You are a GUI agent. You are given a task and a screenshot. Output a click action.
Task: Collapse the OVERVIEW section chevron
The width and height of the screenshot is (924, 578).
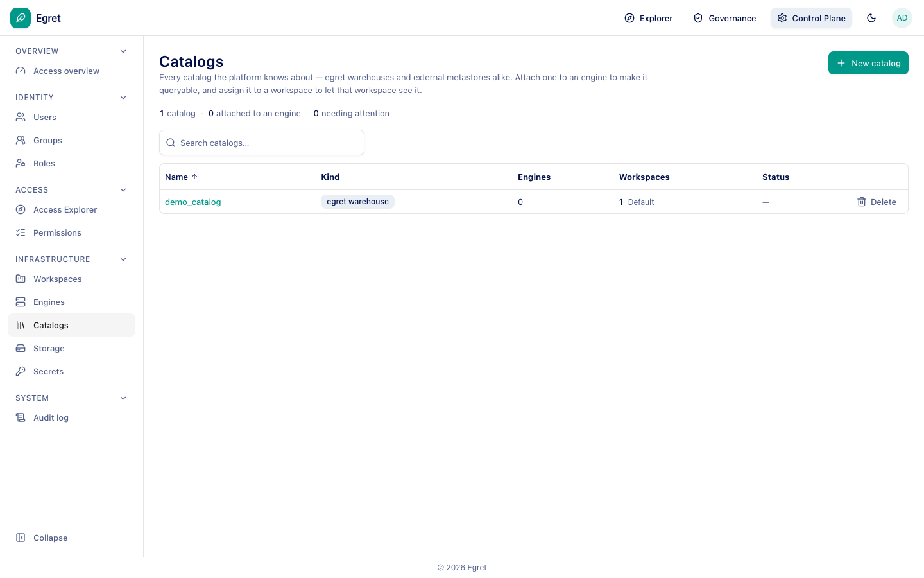click(x=123, y=51)
